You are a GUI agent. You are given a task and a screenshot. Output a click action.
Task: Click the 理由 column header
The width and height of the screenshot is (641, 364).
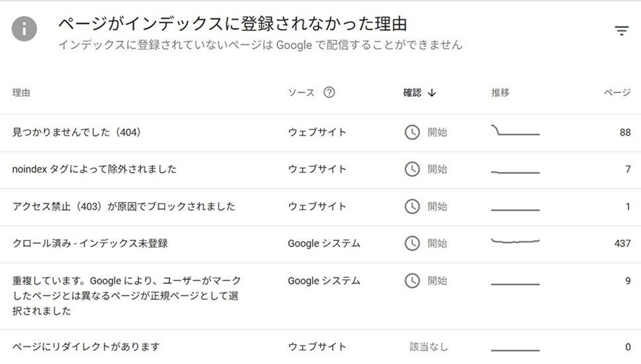[x=21, y=93]
